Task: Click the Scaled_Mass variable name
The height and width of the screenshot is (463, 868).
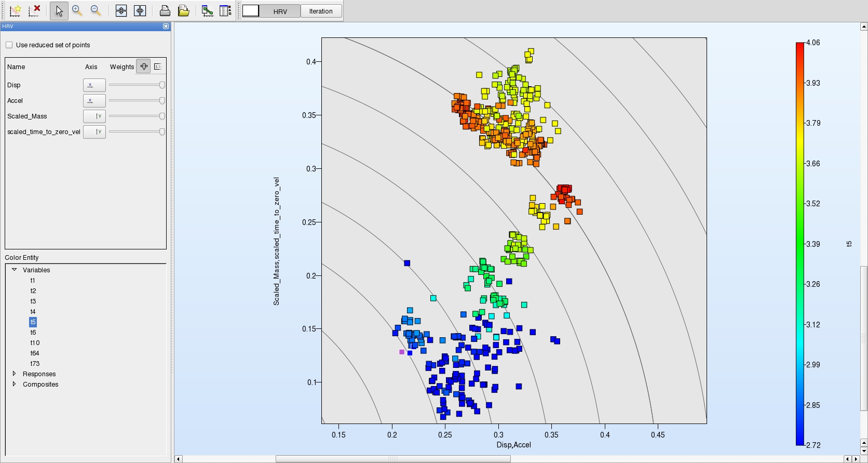Action: pos(27,116)
